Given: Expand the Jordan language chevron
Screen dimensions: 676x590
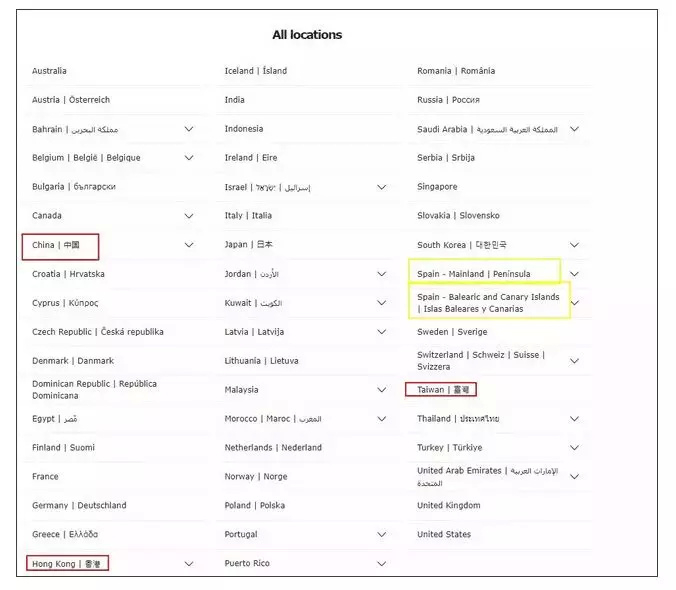Looking at the screenshot, I should (382, 274).
